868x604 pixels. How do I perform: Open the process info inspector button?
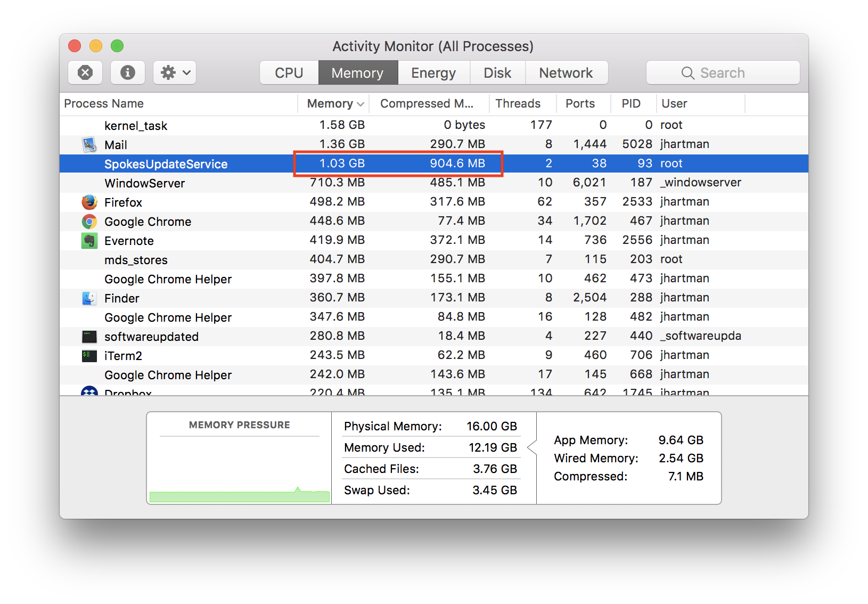[128, 72]
